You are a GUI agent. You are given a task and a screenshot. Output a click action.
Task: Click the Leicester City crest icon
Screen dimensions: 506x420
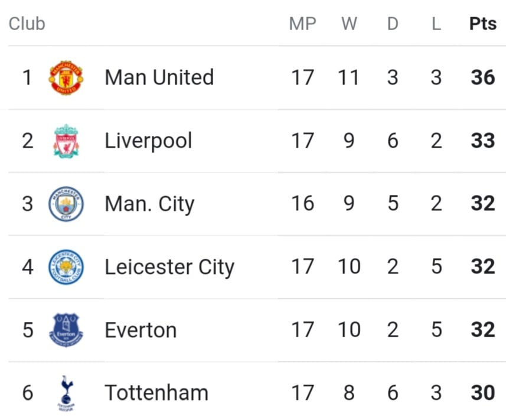(x=66, y=267)
